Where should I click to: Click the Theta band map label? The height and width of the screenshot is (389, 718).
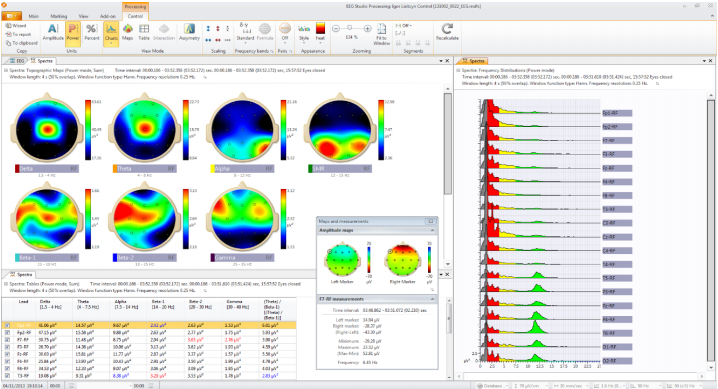(144, 169)
